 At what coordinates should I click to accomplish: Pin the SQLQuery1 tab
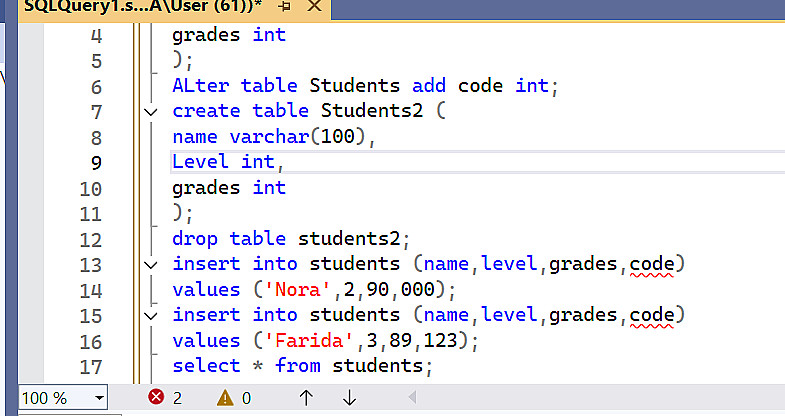pyautogui.click(x=285, y=7)
